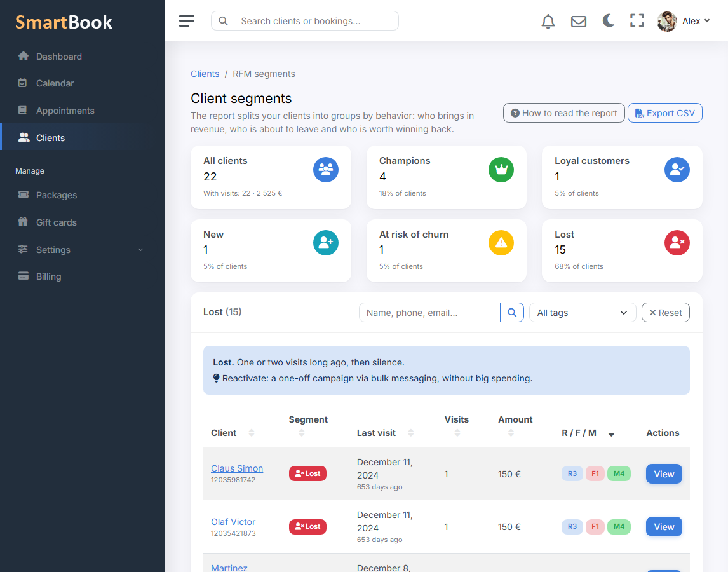Click the 68% of clients text
Viewport: 728px width, 572px height.
pyautogui.click(x=579, y=266)
